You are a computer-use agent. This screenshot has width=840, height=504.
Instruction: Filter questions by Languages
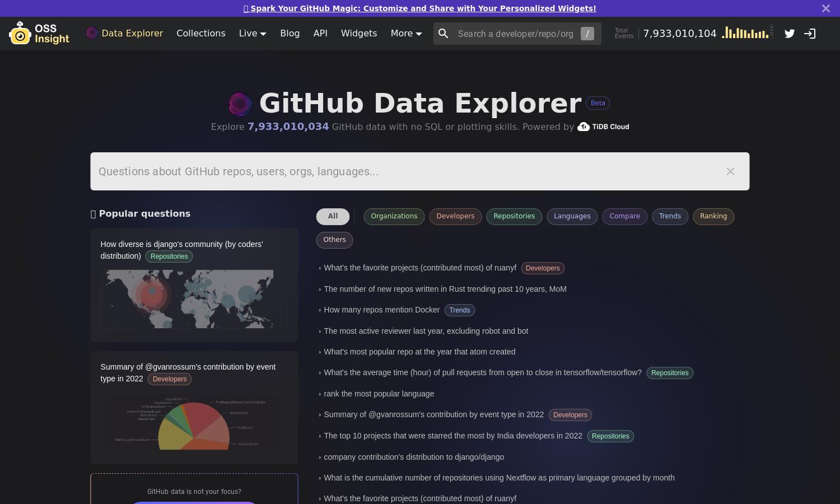pos(572,216)
